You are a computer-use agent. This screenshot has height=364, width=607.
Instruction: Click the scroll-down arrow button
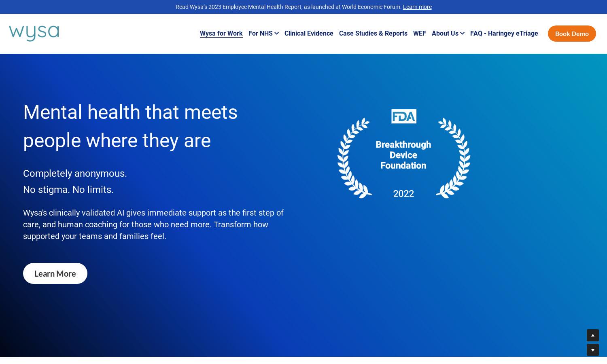(593, 350)
